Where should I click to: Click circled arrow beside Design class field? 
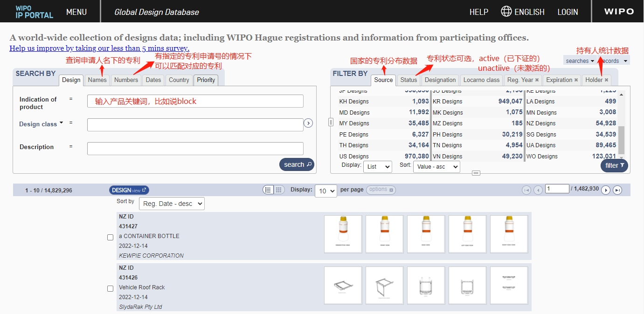(x=308, y=123)
